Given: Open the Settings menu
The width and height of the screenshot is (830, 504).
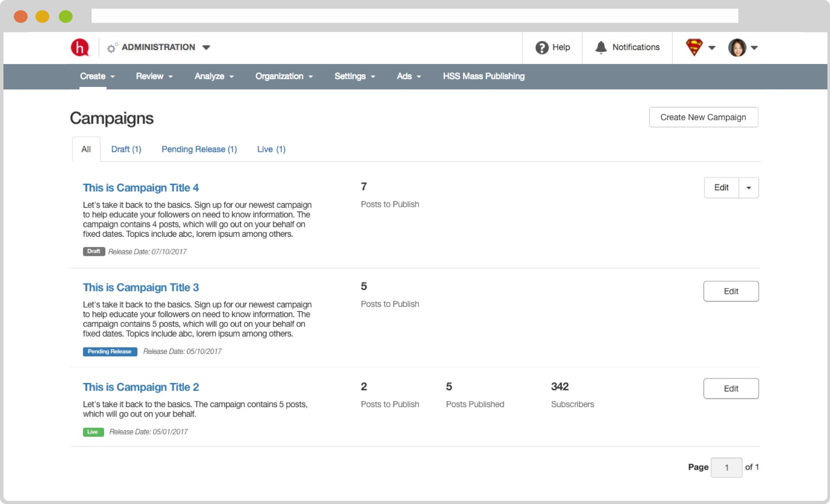Looking at the screenshot, I should tap(355, 77).
